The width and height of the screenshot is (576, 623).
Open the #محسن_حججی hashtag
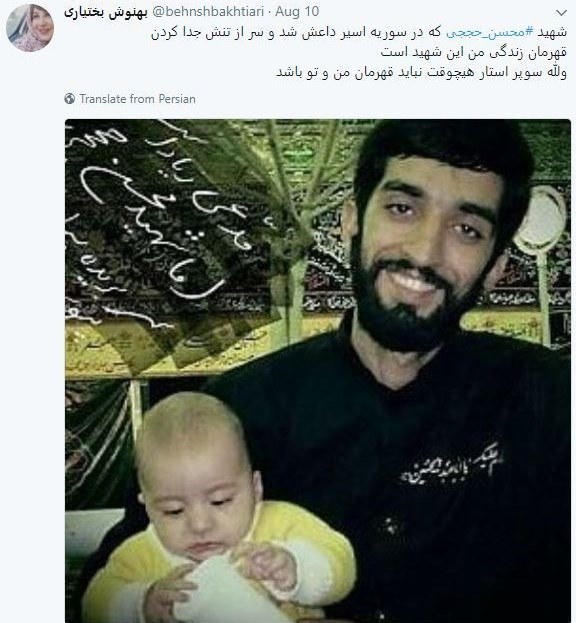(x=490, y=33)
